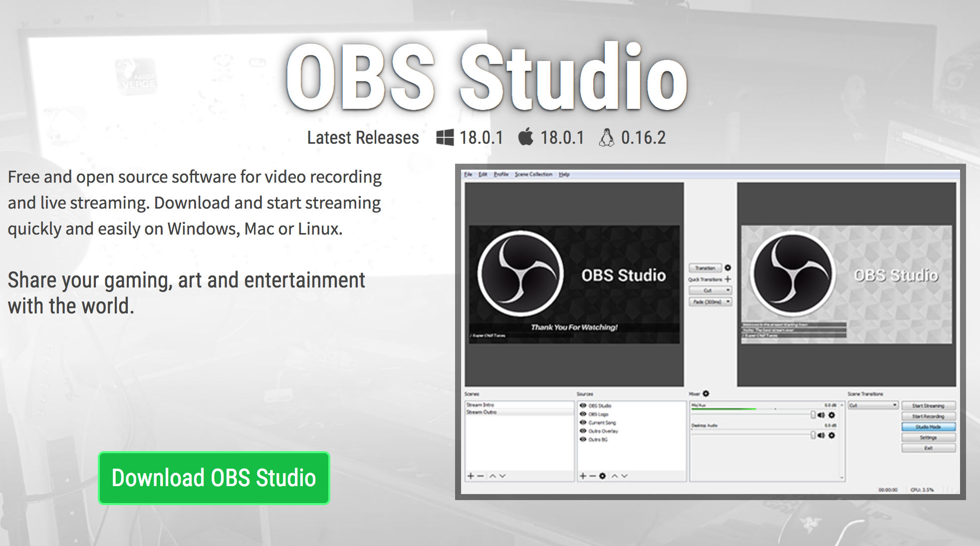The height and width of the screenshot is (546, 980).
Task: Hide the OBS Studio source via eye icon
Action: 582,406
